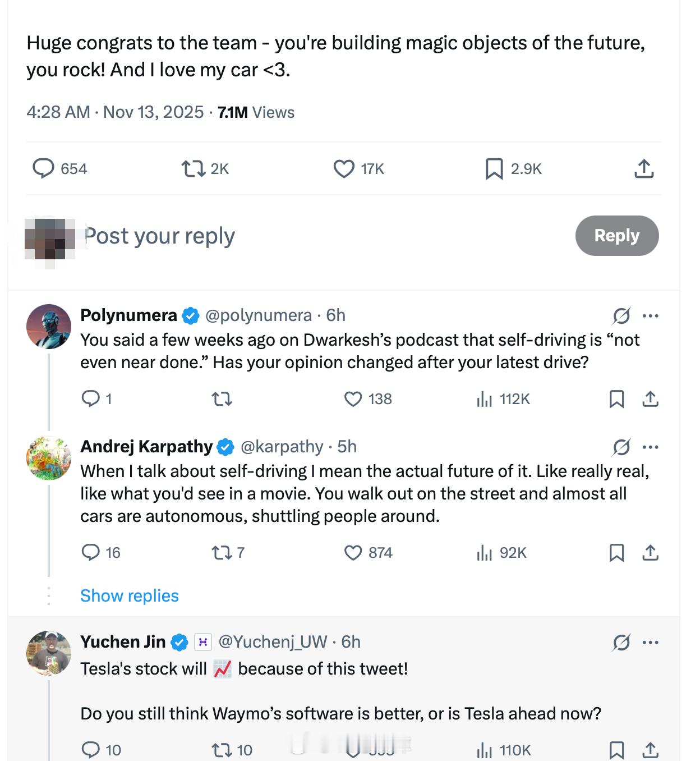Open more options on Andrej Karpathy's reply
This screenshot has width=700, height=761.
click(x=651, y=447)
